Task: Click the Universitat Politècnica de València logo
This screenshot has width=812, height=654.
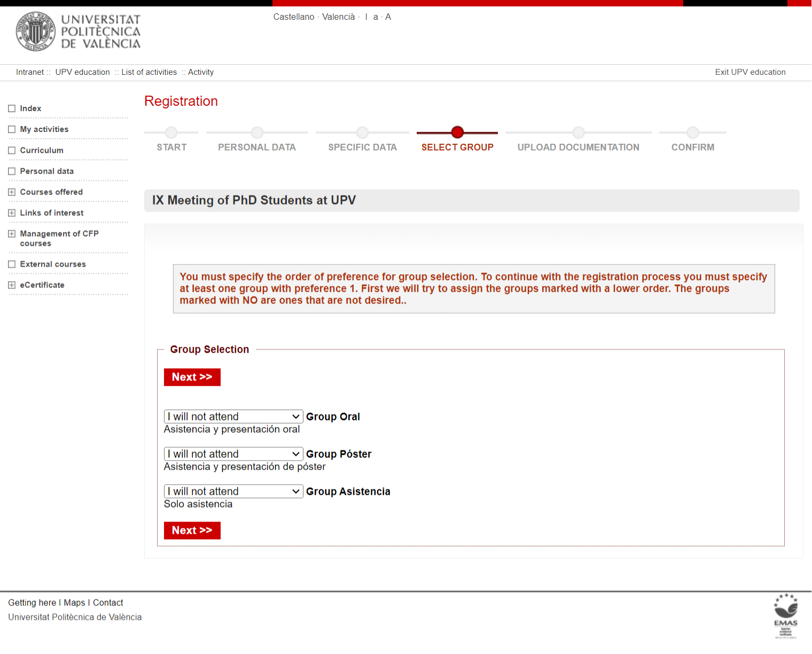Action: [79, 32]
